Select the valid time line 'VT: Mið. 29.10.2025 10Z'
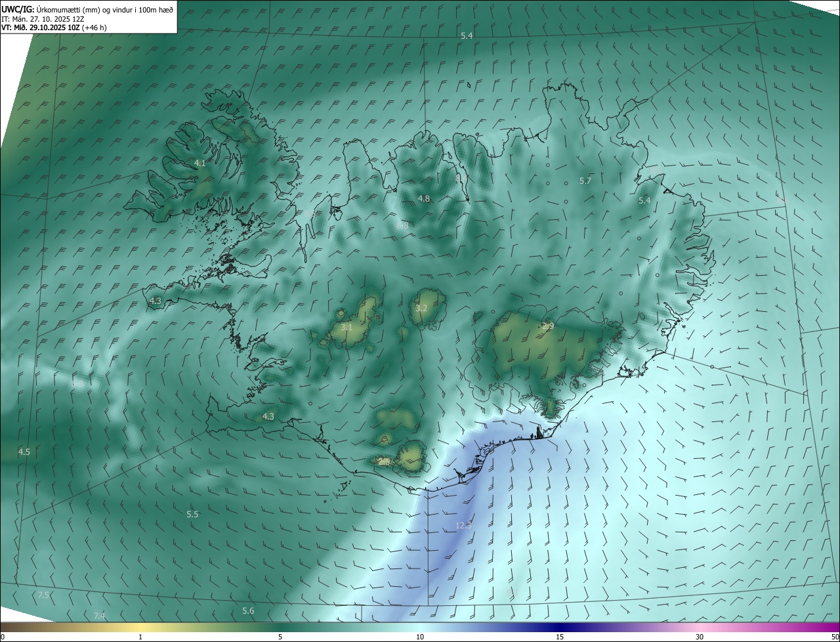Image resolution: width=840 pixels, height=642 pixels. tap(41, 28)
